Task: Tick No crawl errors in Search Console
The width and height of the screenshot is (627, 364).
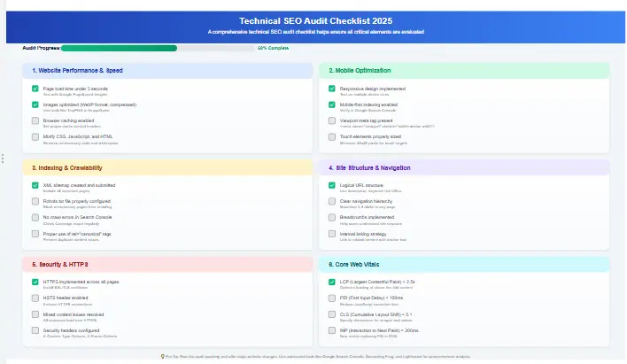Action: pyautogui.click(x=35, y=217)
